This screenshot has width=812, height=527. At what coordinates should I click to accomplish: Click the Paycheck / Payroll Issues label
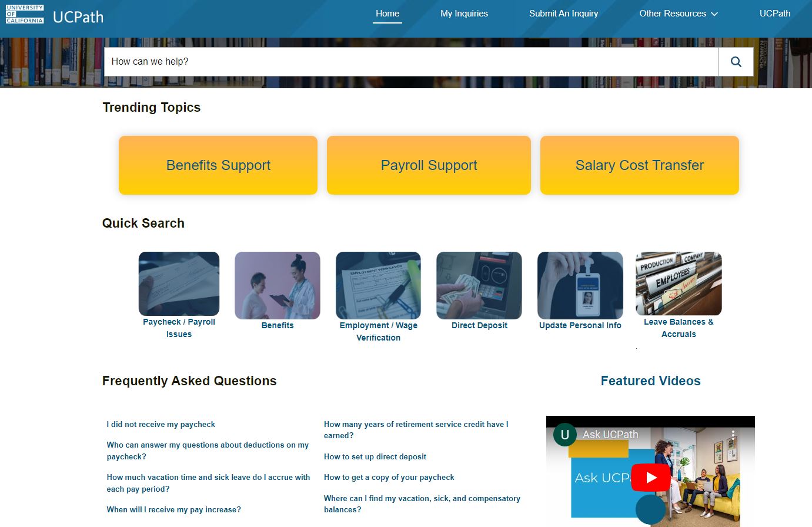click(x=179, y=328)
